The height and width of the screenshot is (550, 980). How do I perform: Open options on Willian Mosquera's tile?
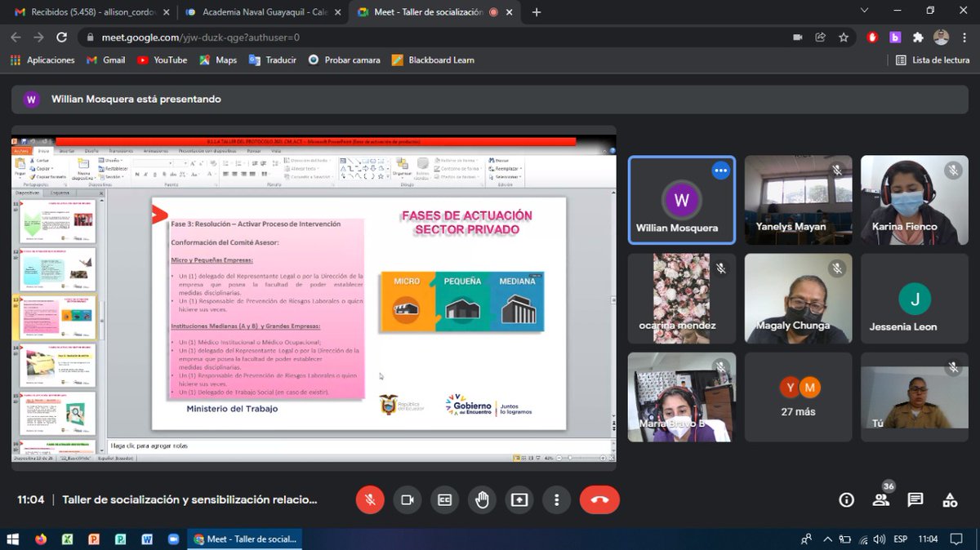[x=720, y=171]
